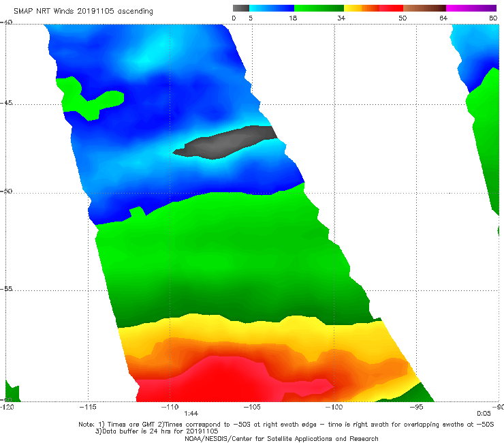Click the longitude label '-110'
The height and width of the screenshot is (443, 504).
tap(170, 407)
